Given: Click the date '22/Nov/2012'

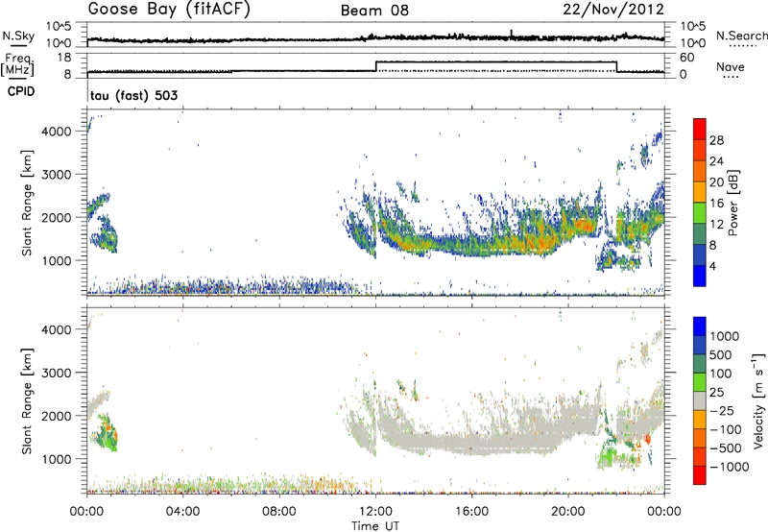Looking at the screenshot, I should (x=613, y=10).
